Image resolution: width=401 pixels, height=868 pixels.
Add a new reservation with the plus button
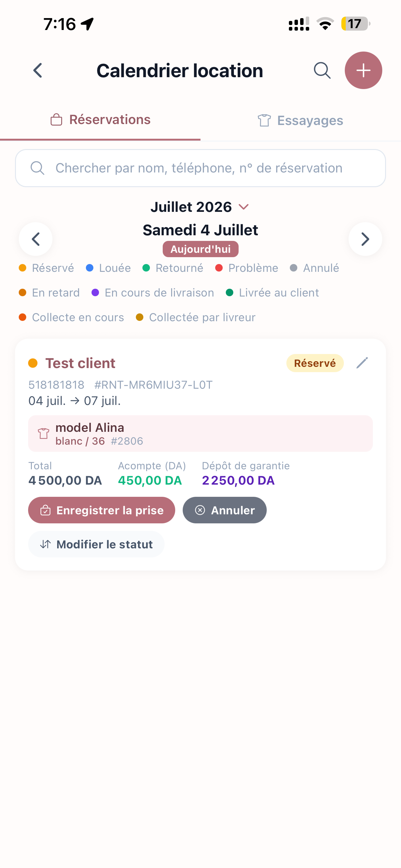363,70
